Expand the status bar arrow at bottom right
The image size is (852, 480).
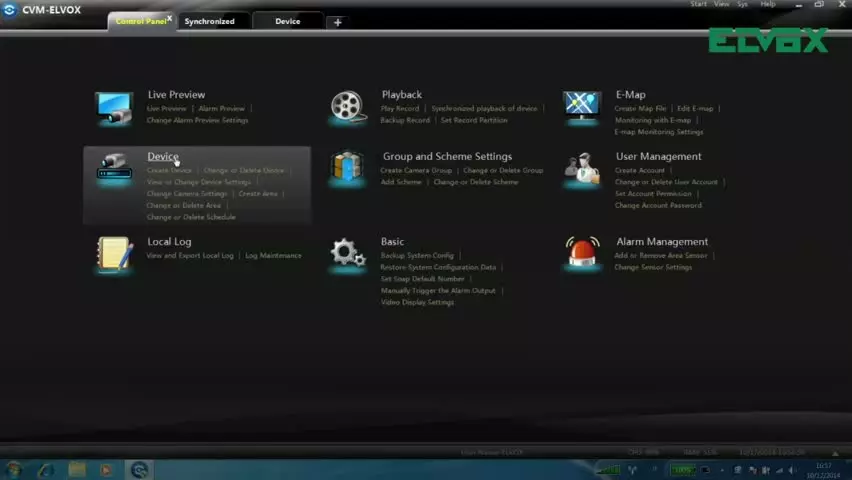pos(835,453)
